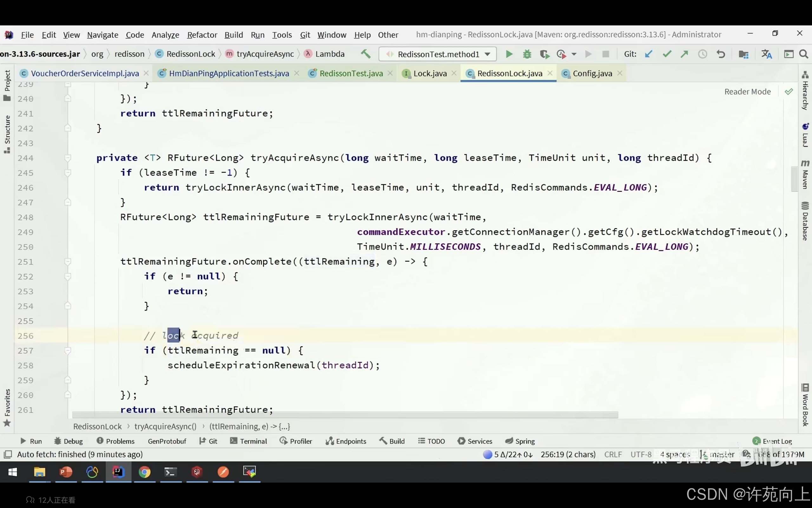Open Chrome from the Windows taskbar

145,472
